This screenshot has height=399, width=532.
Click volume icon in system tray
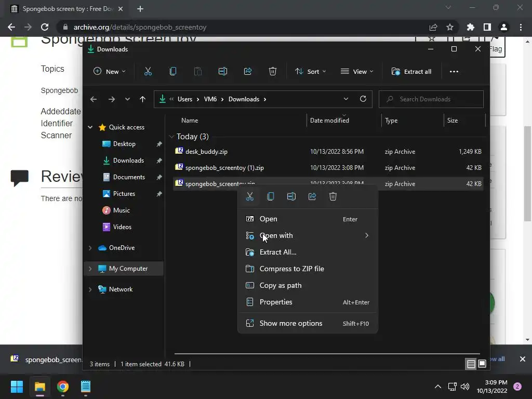465,387
